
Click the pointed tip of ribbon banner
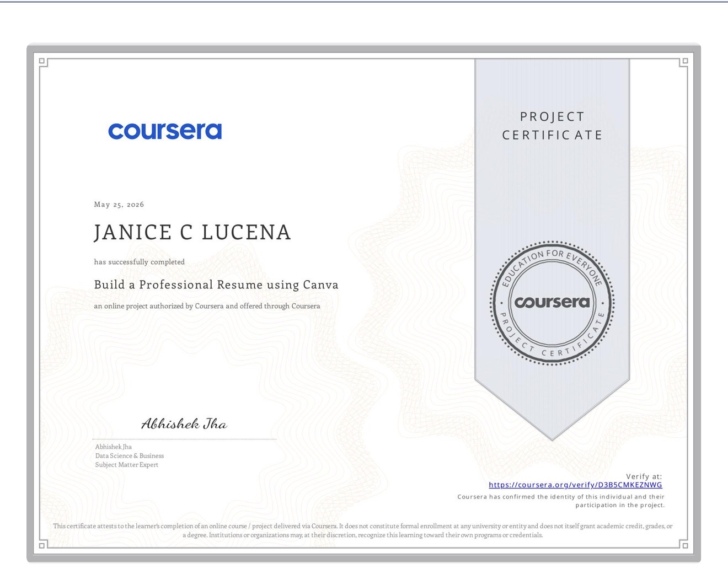pyautogui.click(x=552, y=434)
